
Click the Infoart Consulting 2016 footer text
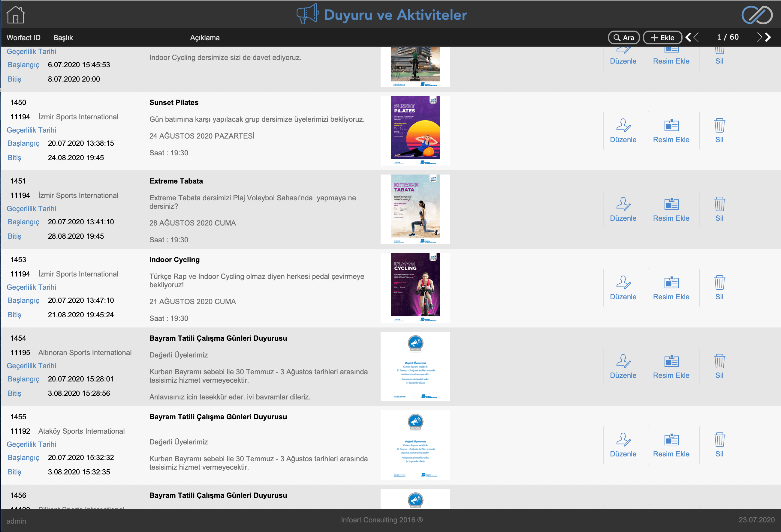pos(382,520)
